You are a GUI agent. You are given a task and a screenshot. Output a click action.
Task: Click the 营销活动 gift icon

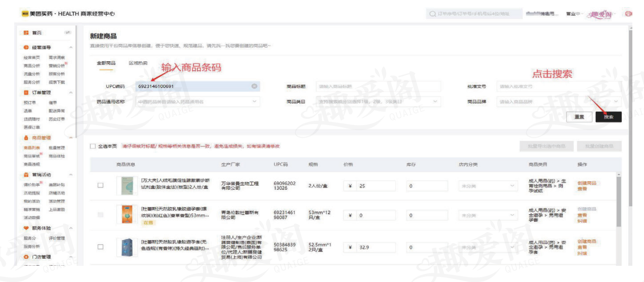26,175
